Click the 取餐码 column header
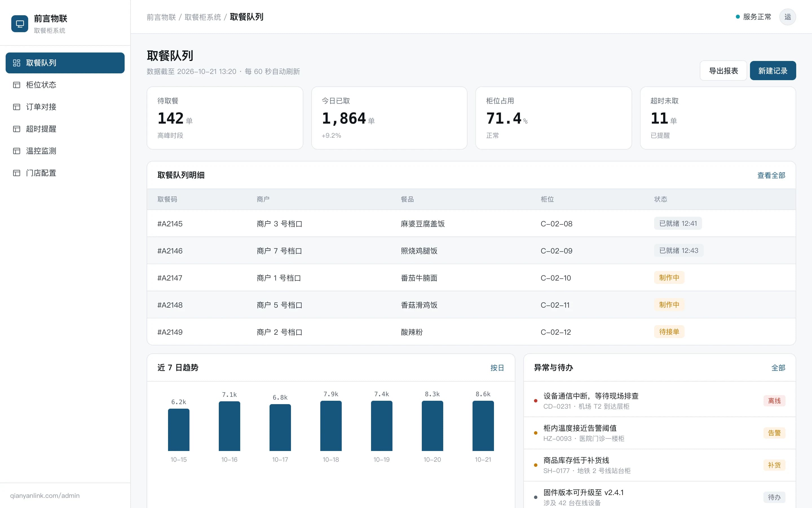The width and height of the screenshot is (812, 508). tap(167, 199)
